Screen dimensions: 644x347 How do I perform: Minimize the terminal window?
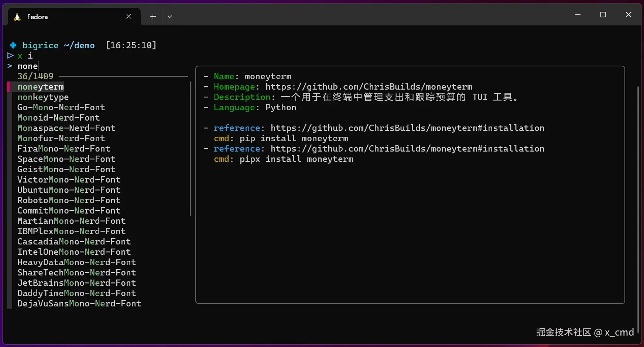[x=578, y=15]
